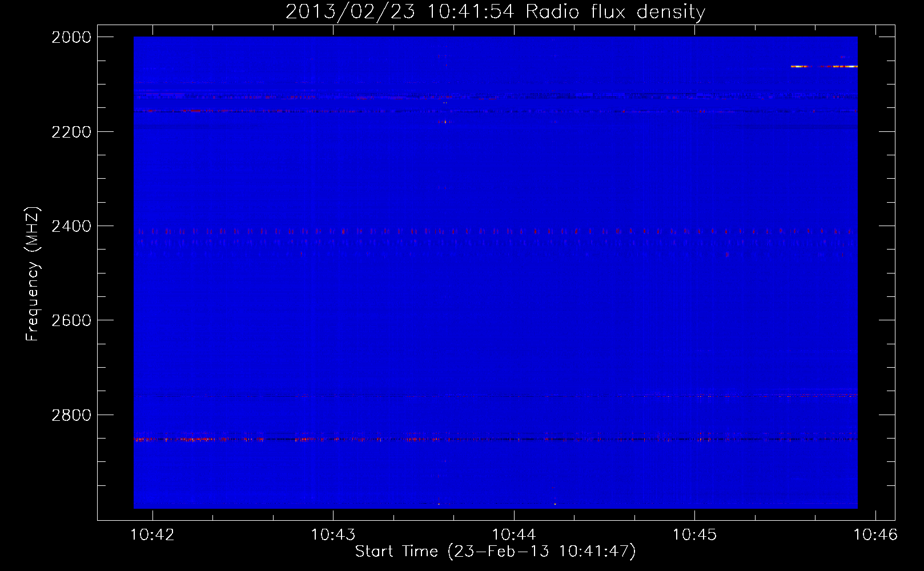Click the dotted periodic signal band at 2410 MHz
924x571 pixels.
pos(495,232)
